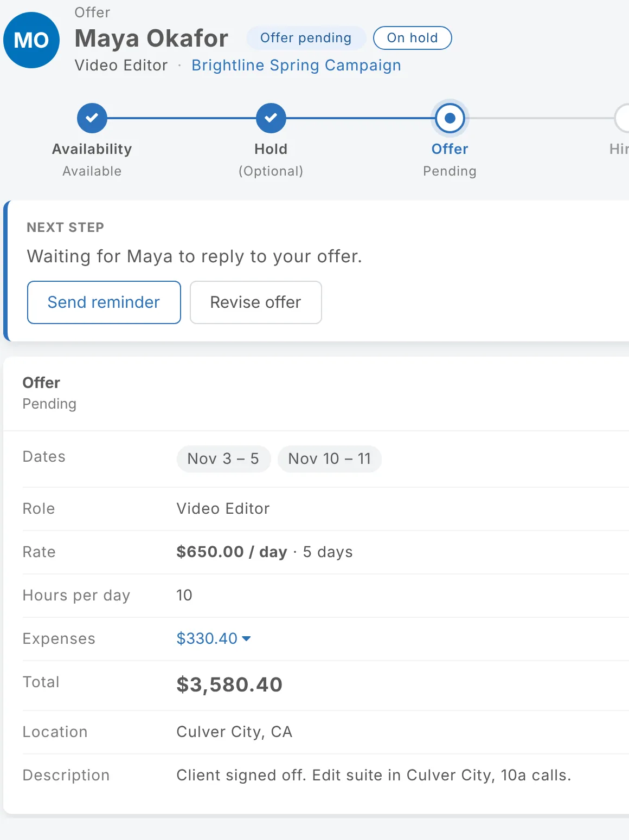Viewport: 629px width, 840px height.
Task: Click the 'Waiting for Maya to reply' message
Action: pyautogui.click(x=194, y=256)
